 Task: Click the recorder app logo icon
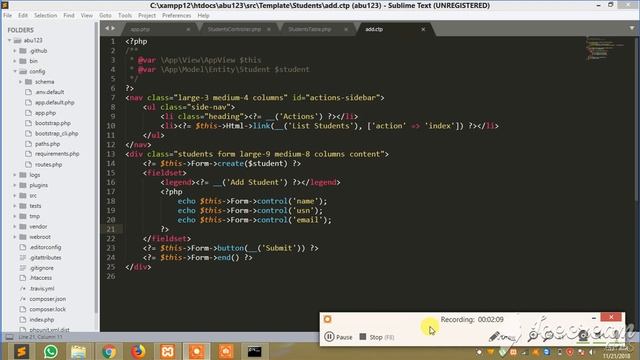point(327,319)
